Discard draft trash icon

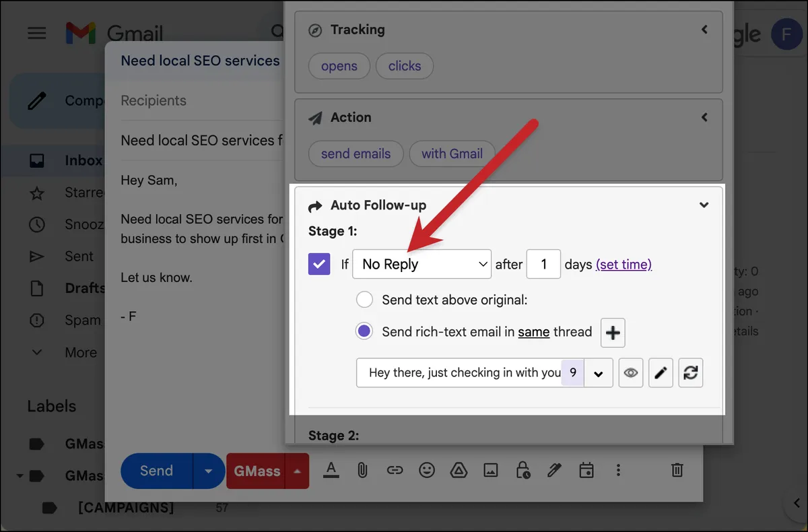tap(678, 470)
